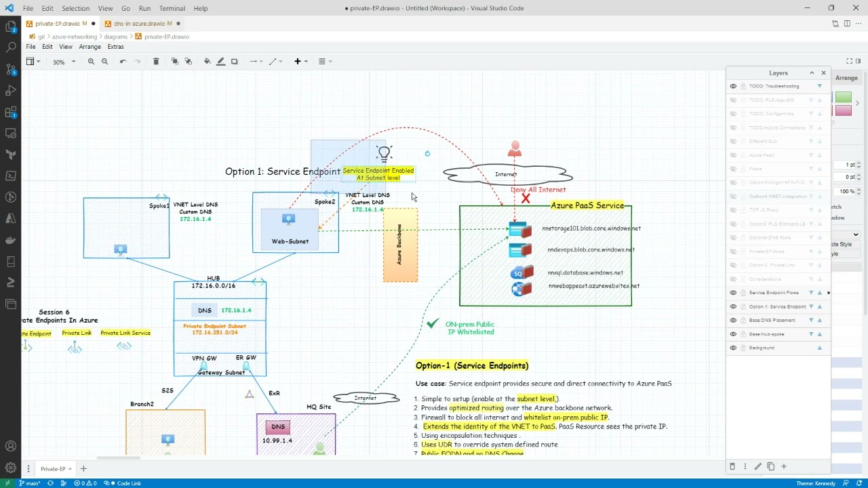Add a new layer with plus icon
Viewport: 868px width, 488px height.
[784, 466]
